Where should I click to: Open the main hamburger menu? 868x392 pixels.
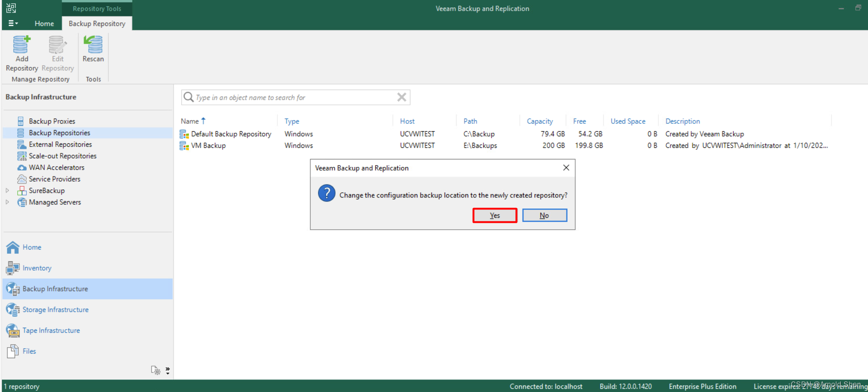(x=13, y=23)
